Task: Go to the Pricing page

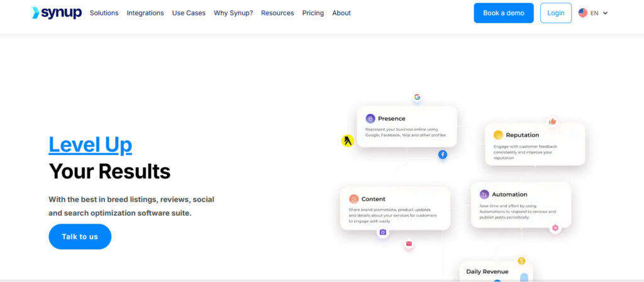Action: [x=313, y=13]
